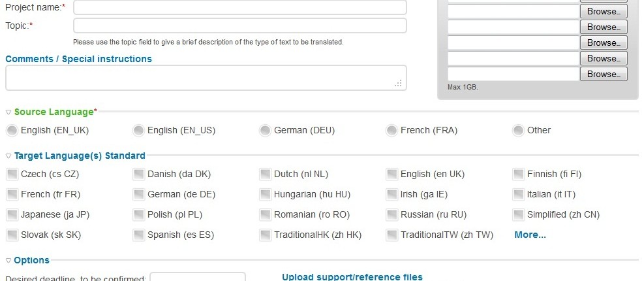Choose French (FRA) source language
Image resolution: width=644 pixels, height=281 pixels.
(392, 131)
